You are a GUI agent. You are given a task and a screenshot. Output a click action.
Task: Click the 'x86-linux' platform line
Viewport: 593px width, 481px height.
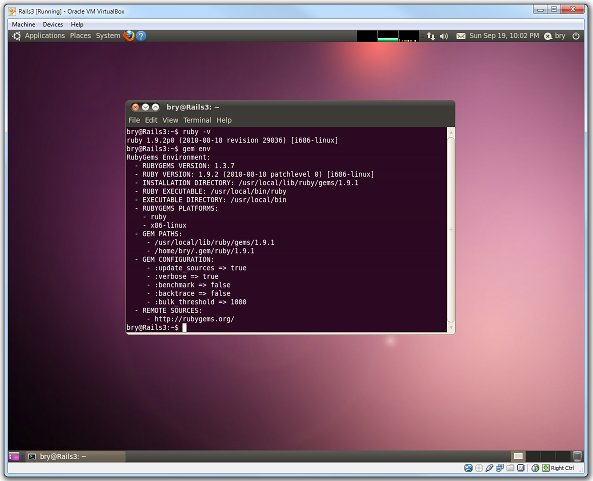point(168,226)
